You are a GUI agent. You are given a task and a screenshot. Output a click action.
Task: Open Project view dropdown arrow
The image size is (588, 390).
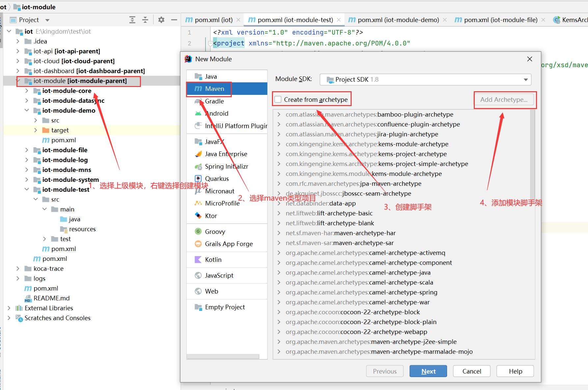tap(47, 20)
